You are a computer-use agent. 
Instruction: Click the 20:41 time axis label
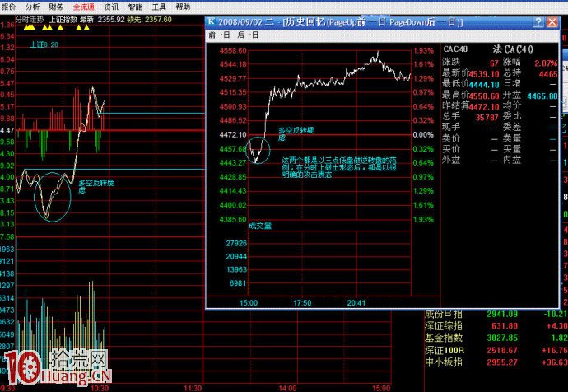356,303
